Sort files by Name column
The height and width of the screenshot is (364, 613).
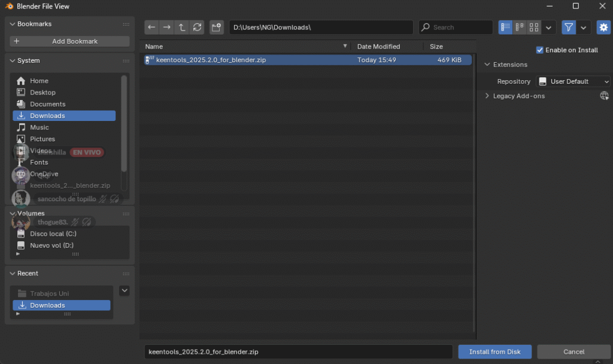click(x=154, y=47)
